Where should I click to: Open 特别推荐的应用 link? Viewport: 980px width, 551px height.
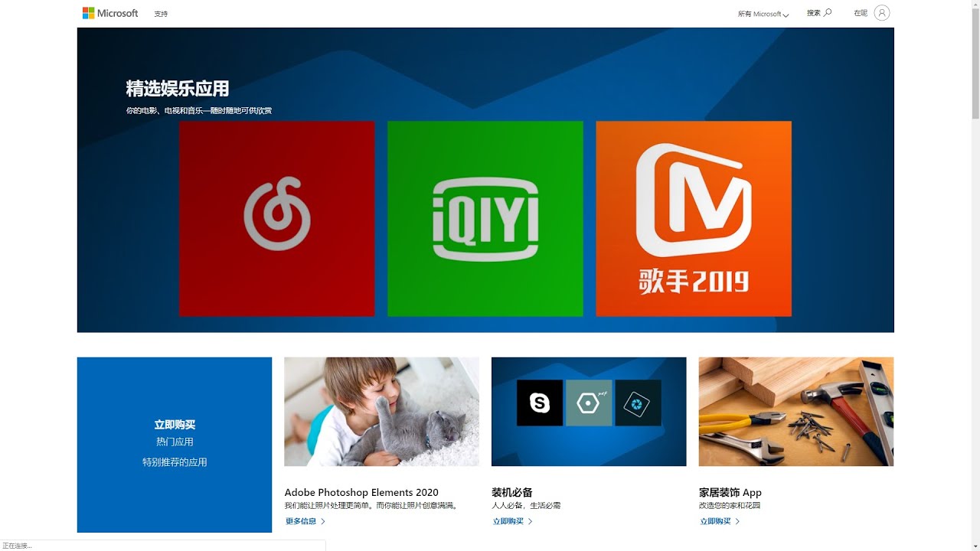point(175,462)
